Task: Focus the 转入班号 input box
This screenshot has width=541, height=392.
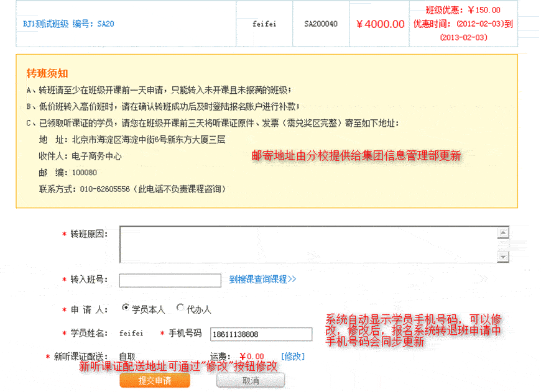Action: click(x=170, y=281)
